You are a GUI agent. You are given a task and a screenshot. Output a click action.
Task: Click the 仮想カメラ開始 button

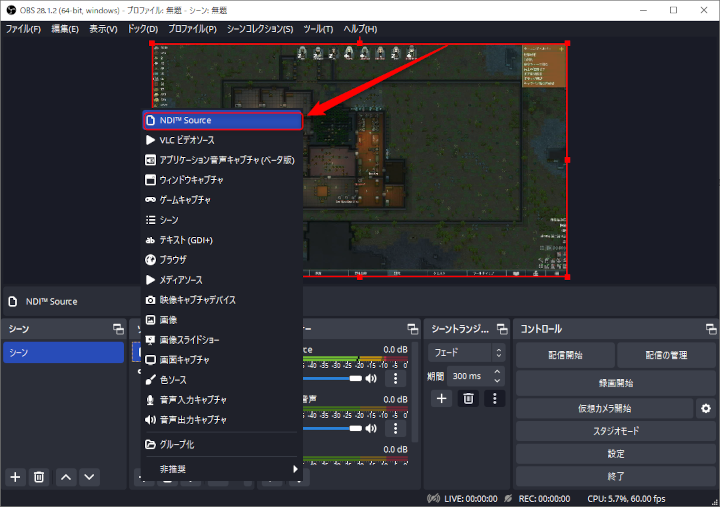(604, 408)
